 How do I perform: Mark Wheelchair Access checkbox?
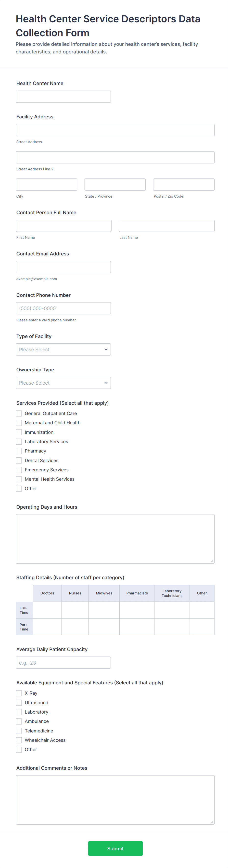pos(19,740)
